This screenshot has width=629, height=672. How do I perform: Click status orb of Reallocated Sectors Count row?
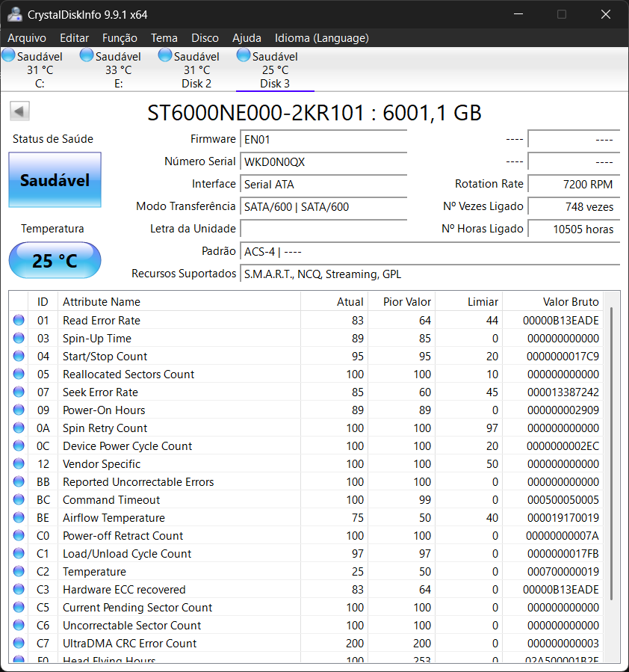pyautogui.click(x=19, y=374)
